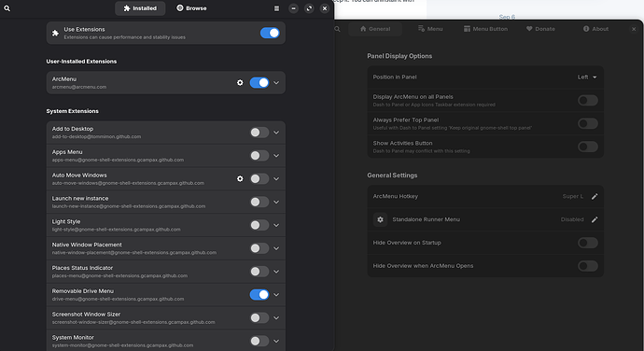Viewport: 644px width, 351px height.
Task: Enable Auto Move Windows extension
Action: pos(259,179)
